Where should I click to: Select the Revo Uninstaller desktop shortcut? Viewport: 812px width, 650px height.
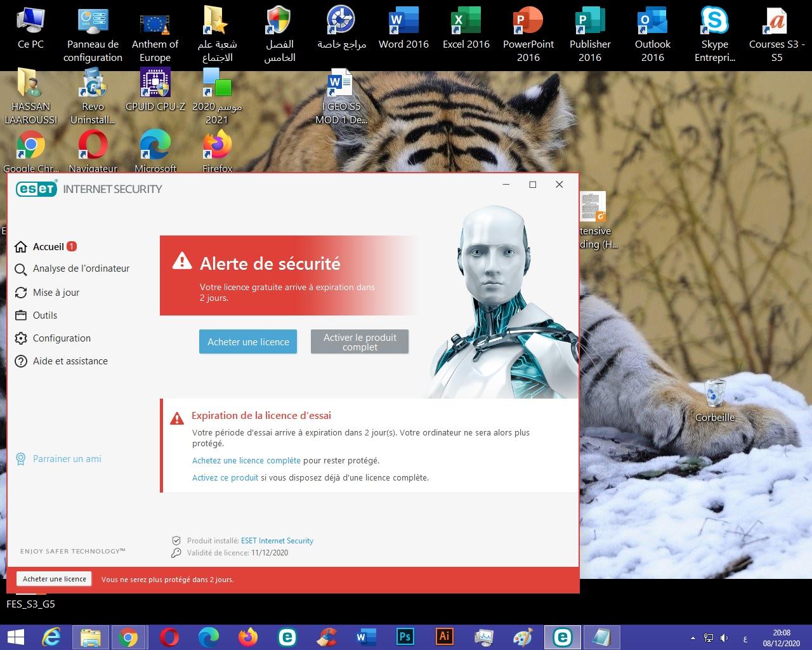pyautogui.click(x=93, y=96)
